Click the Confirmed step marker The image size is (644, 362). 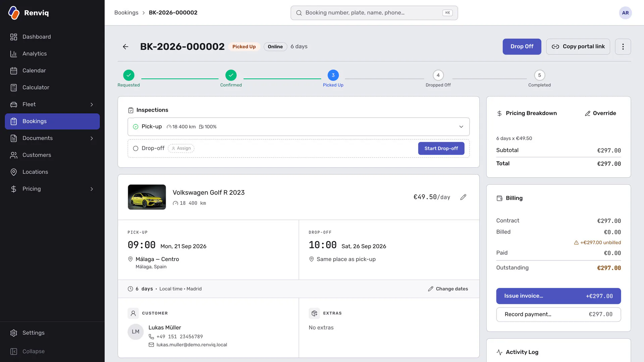coord(231,75)
